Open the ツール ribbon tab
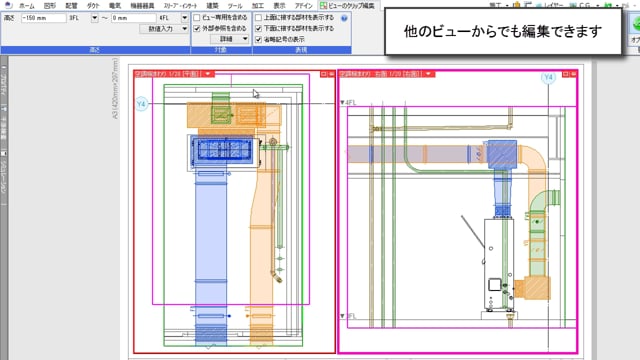The height and width of the screenshot is (360, 640). pyautogui.click(x=235, y=6)
